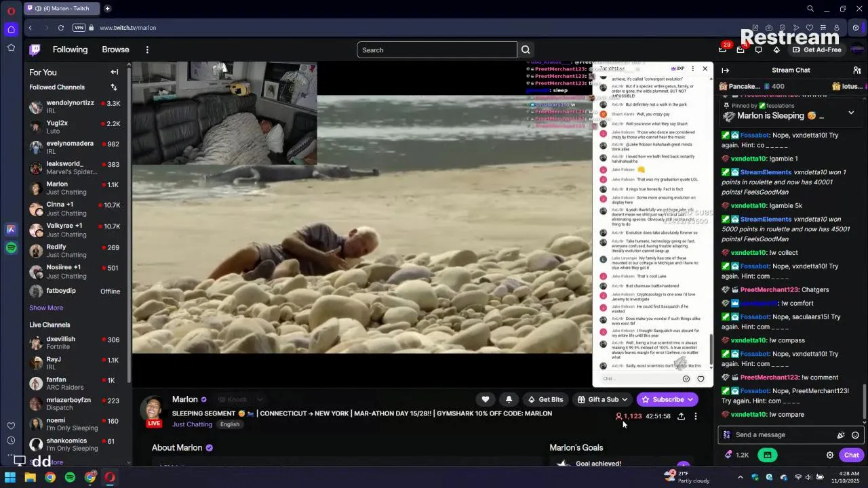Open the Subscribe button dropdown
This screenshot has height=488, width=868.
tap(667, 399)
